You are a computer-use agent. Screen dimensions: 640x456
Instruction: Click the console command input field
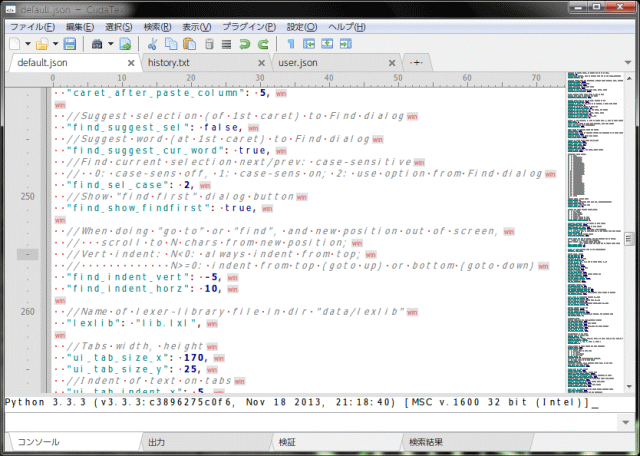pos(312,422)
